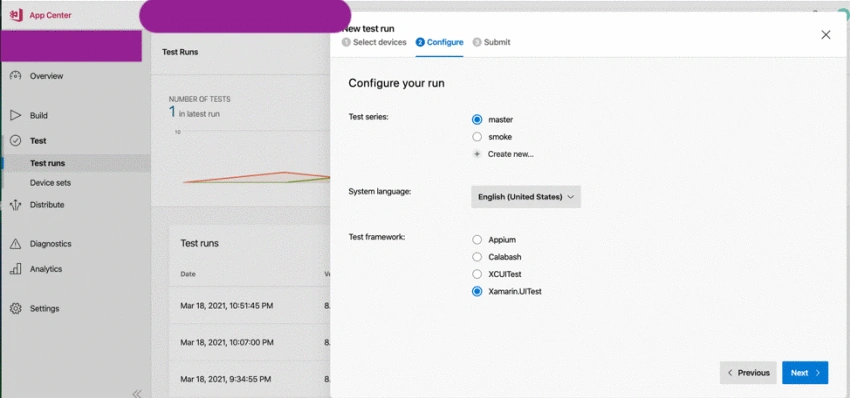Screen dimensions: 850x398
Task: Open Device sets in the sidebar
Action: [x=50, y=183]
